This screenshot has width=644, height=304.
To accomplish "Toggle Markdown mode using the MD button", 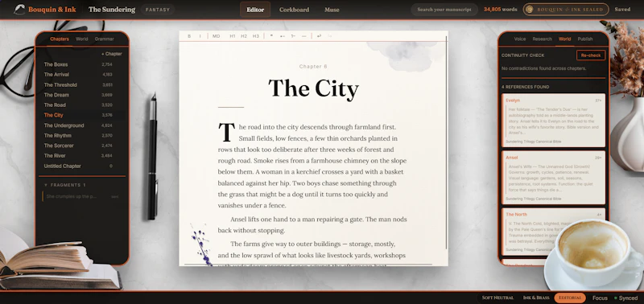I will click(216, 36).
